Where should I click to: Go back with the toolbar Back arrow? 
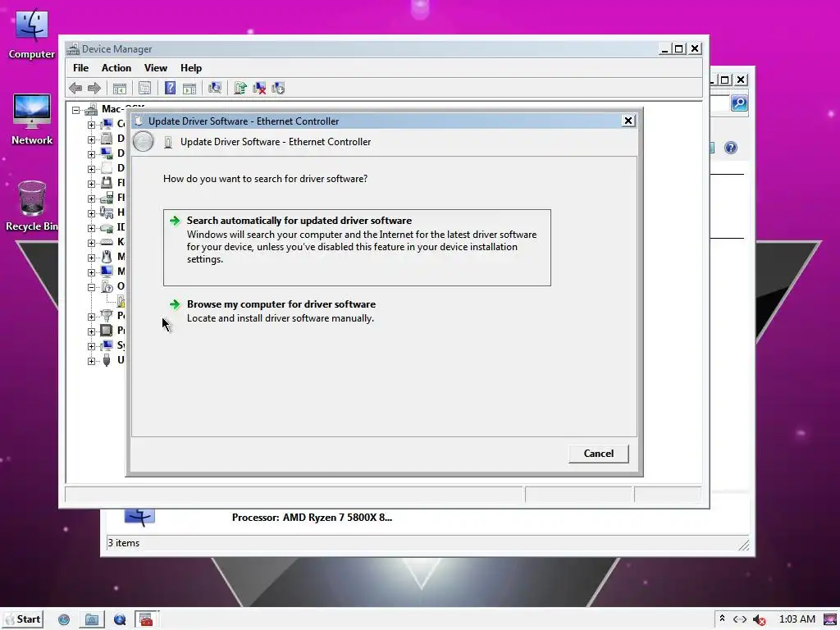click(x=75, y=89)
